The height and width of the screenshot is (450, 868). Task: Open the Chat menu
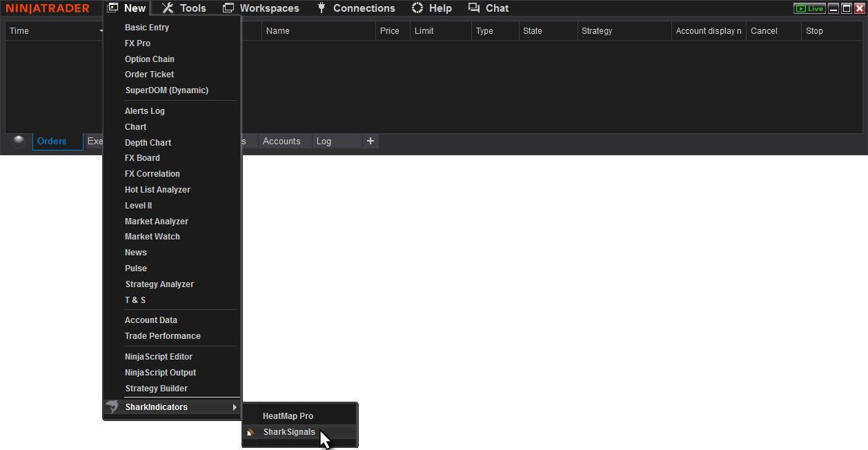[x=489, y=8]
